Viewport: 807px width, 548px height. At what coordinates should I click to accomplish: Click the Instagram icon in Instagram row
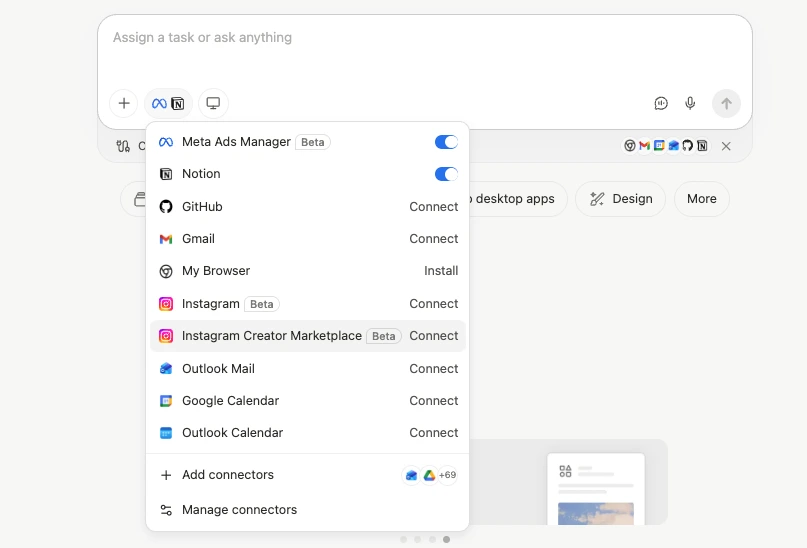coord(166,304)
